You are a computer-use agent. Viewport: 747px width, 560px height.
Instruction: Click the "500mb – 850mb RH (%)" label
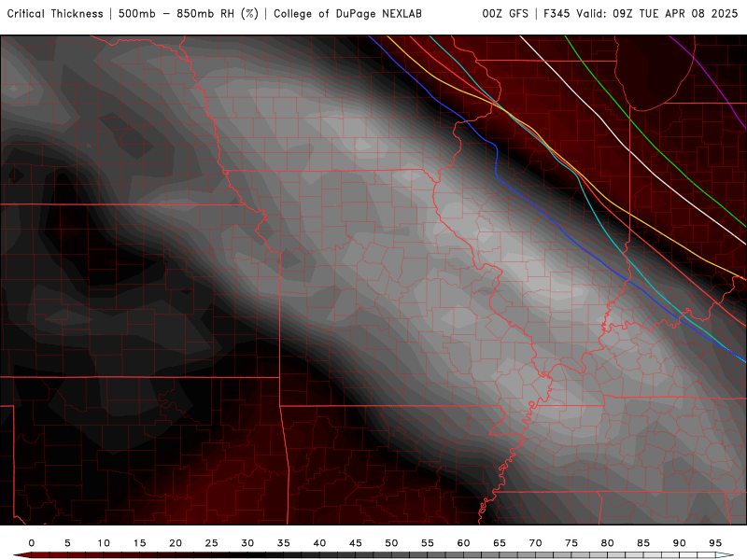tap(189, 14)
